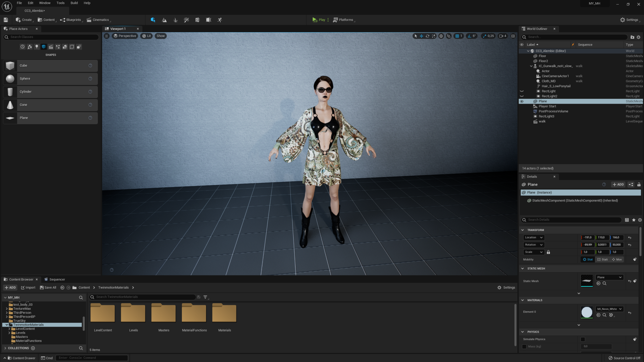Image resolution: width=644 pixels, height=362 pixels.
Task: Open MI_Neon_White material dropdown
Action: (610, 309)
